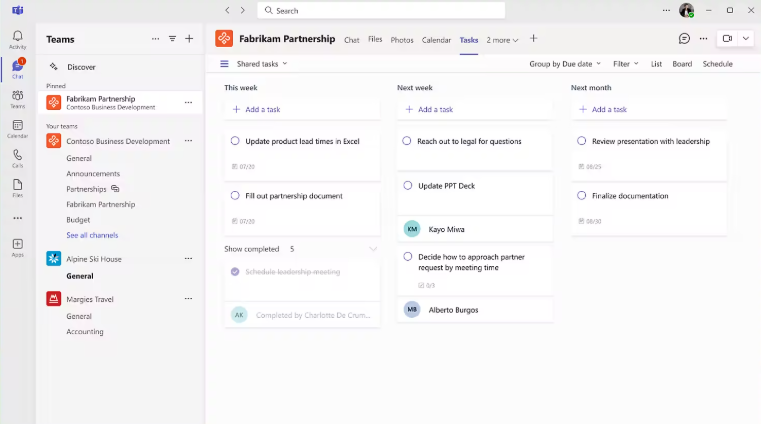The height and width of the screenshot is (424, 761).
Task: Mark Reach out to legal task complete
Action: [x=407, y=141]
